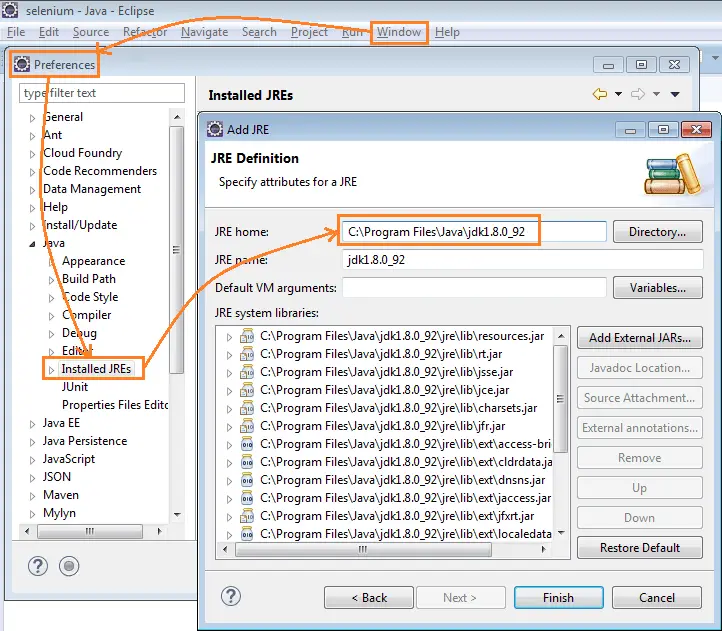Select Installed JREs in preferences tree
This screenshot has height=631, width=722.
coord(95,369)
